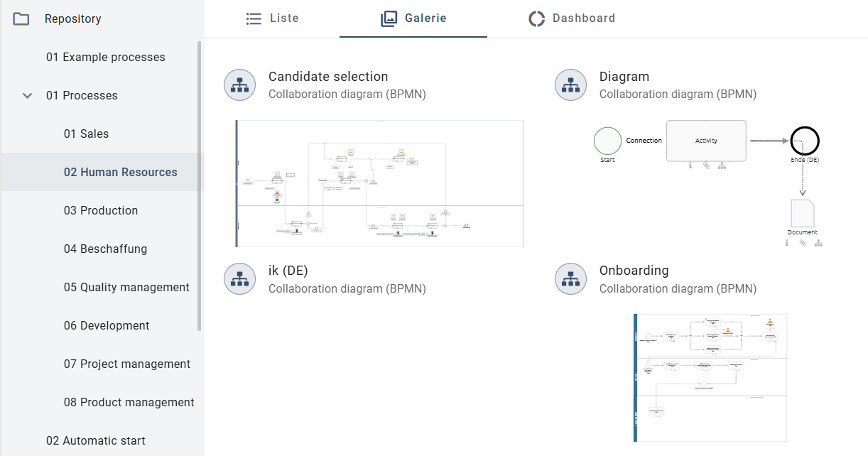Collapse the 01 Processes tree node

pyautogui.click(x=28, y=95)
